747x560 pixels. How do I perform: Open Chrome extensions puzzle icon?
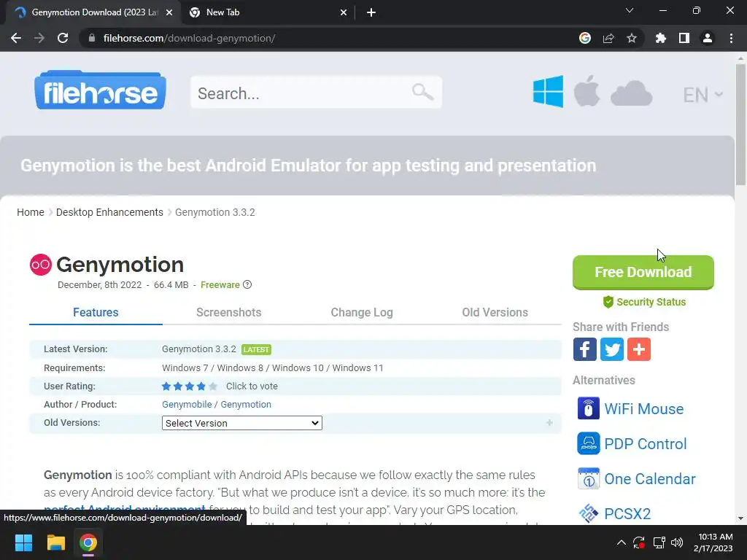[661, 38]
